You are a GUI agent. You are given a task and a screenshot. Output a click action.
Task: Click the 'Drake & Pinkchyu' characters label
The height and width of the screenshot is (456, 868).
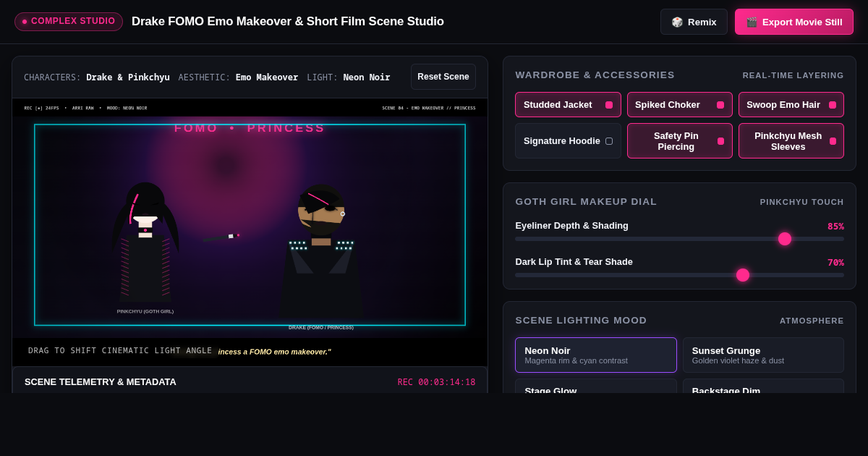pyautogui.click(x=128, y=77)
